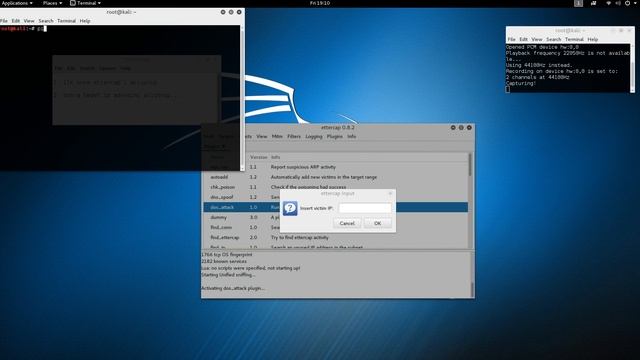Click the ettercap log pane scrollbar
This screenshot has height=360, width=640.
tap(472, 289)
